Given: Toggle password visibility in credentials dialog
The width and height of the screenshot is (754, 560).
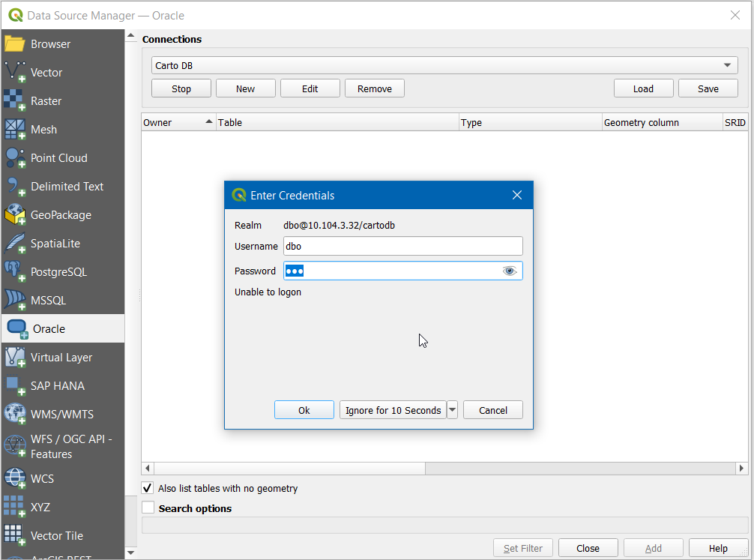Looking at the screenshot, I should click(510, 271).
